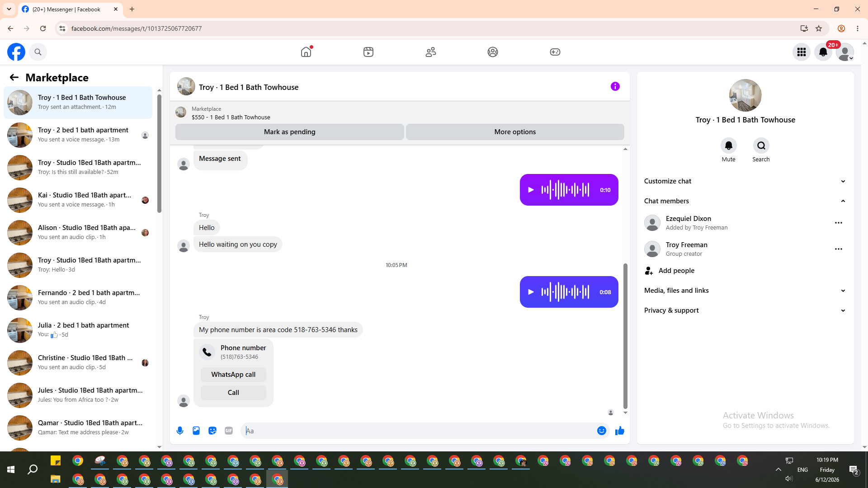Open the Video (Reels) tab icon

(x=368, y=52)
